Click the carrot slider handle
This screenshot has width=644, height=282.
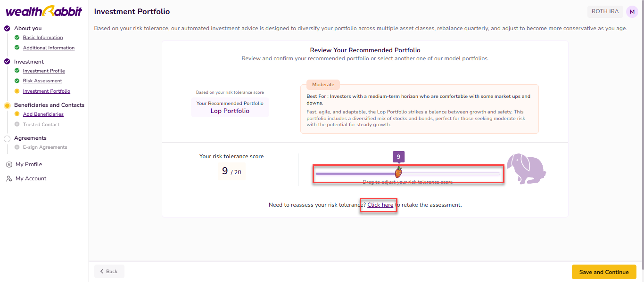398,172
